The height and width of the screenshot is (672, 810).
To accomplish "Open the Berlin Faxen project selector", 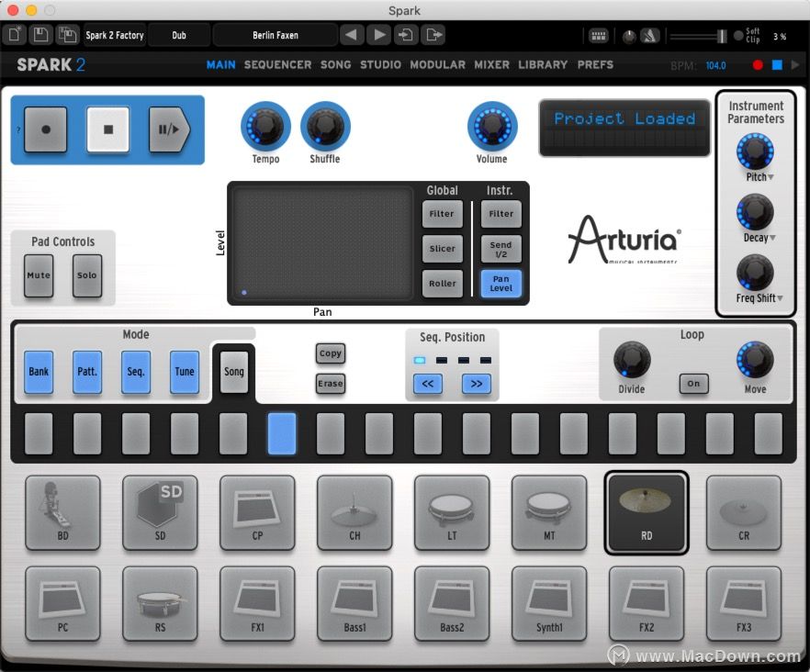I will click(x=276, y=35).
